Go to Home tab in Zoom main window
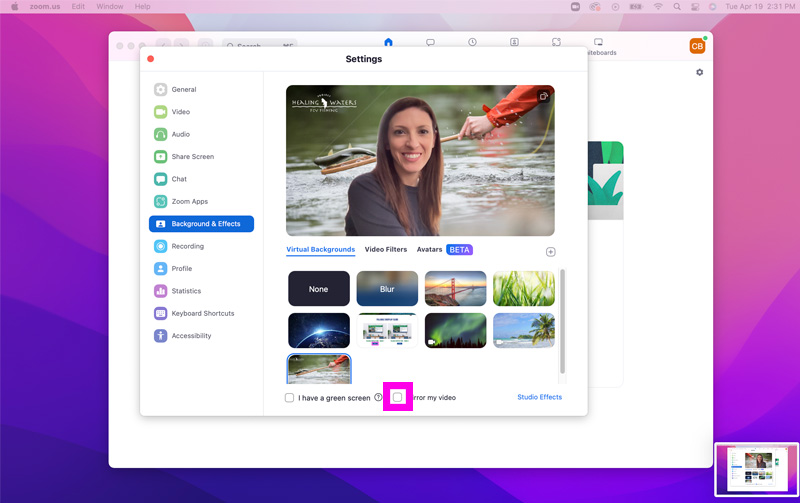 pyautogui.click(x=388, y=42)
